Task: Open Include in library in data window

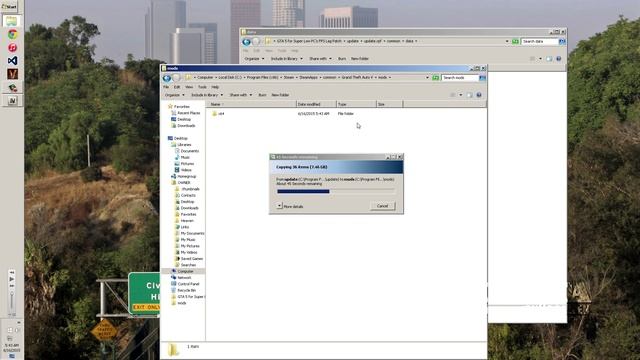Action: 287,59
